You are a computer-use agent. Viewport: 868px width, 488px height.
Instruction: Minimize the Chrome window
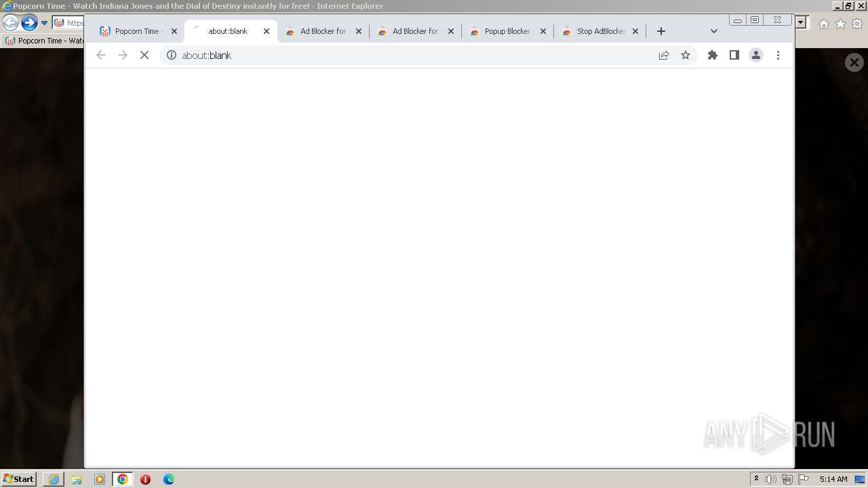pyautogui.click(x=738, y=20)
